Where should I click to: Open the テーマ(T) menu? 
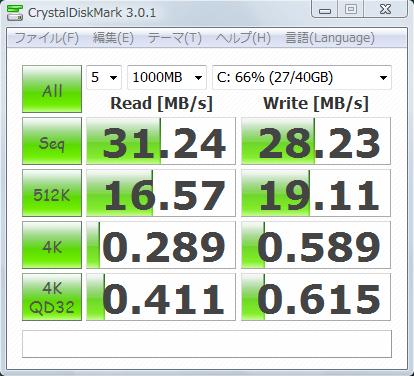pos(174,38)
